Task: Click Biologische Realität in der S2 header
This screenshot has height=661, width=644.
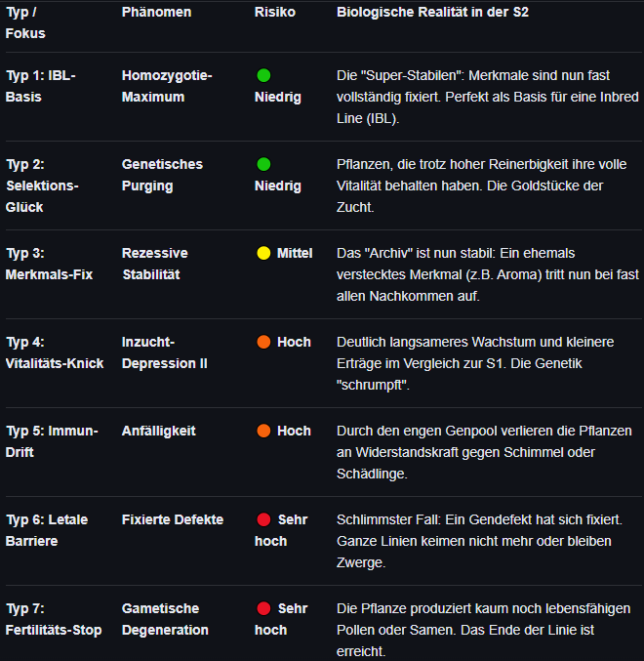Action: point(432,12)
